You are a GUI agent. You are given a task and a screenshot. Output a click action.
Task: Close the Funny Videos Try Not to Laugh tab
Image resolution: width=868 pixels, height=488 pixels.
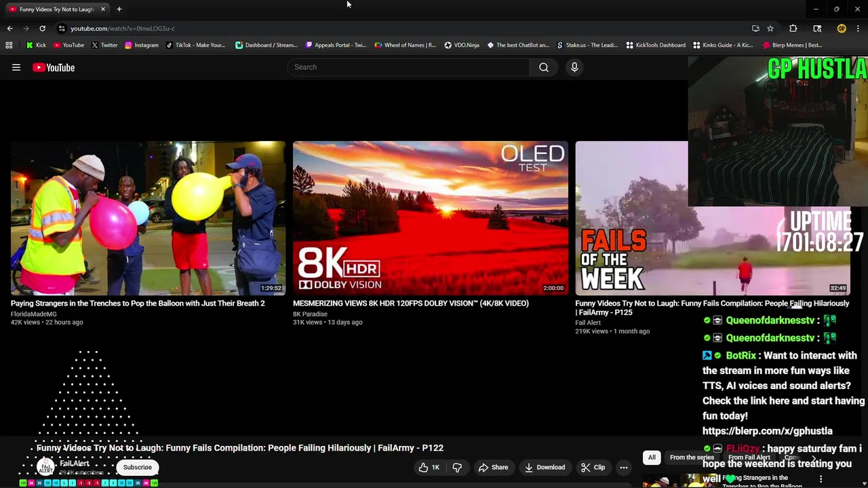point(102,9)
